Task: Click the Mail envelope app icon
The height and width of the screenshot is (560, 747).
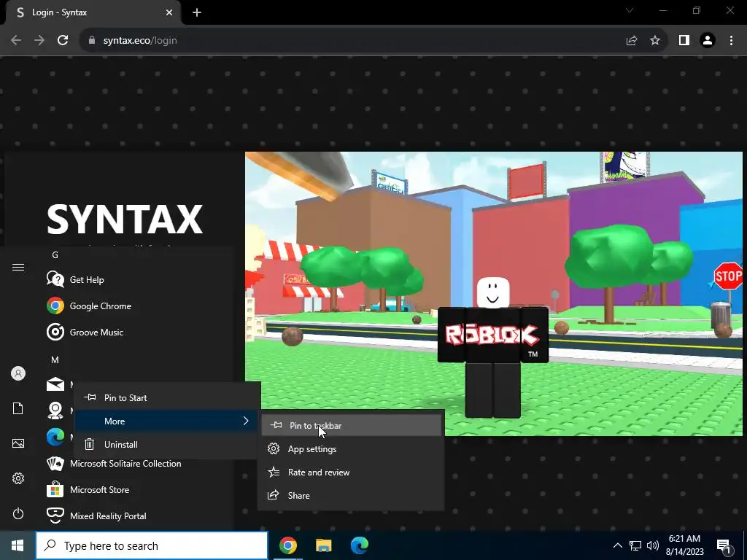Action: click(55, 384)
